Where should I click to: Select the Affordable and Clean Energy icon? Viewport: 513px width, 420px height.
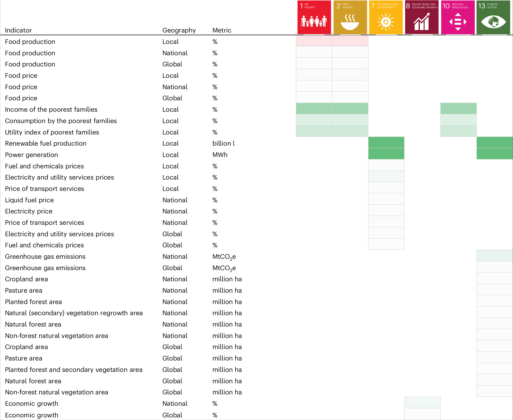point(386,17)
